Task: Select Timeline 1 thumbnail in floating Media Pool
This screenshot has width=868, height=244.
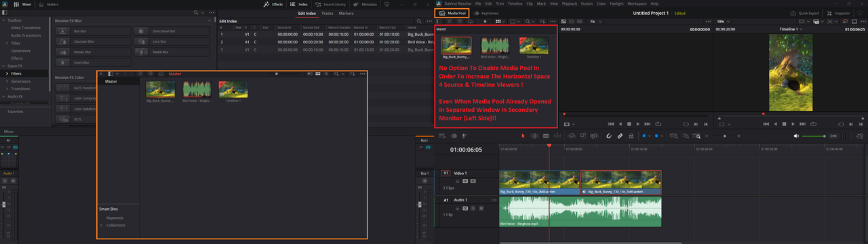Action: pyautogui.click(x=233, y=89)
